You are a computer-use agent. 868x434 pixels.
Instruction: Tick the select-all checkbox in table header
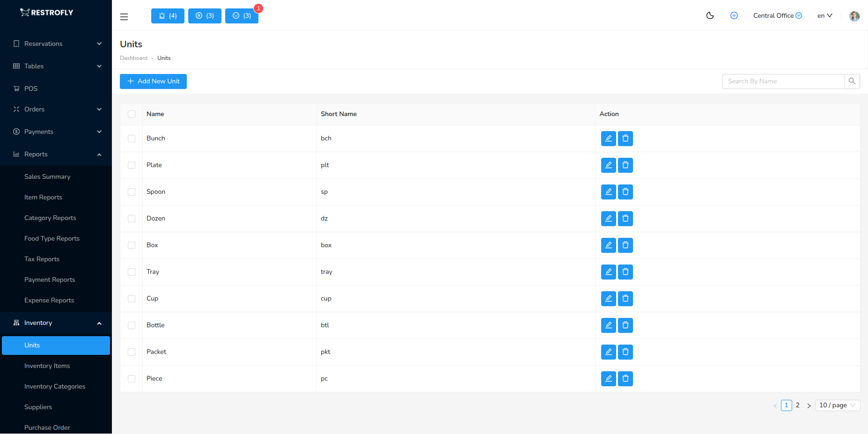[132, 114]
